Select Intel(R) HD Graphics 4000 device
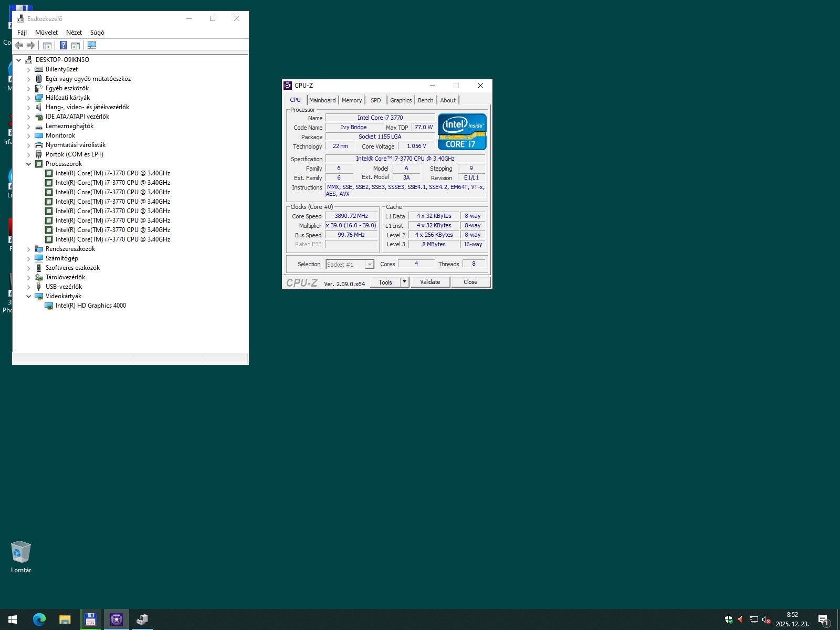The width and height of the screenshot is (840, 630). tap(91, 306)
